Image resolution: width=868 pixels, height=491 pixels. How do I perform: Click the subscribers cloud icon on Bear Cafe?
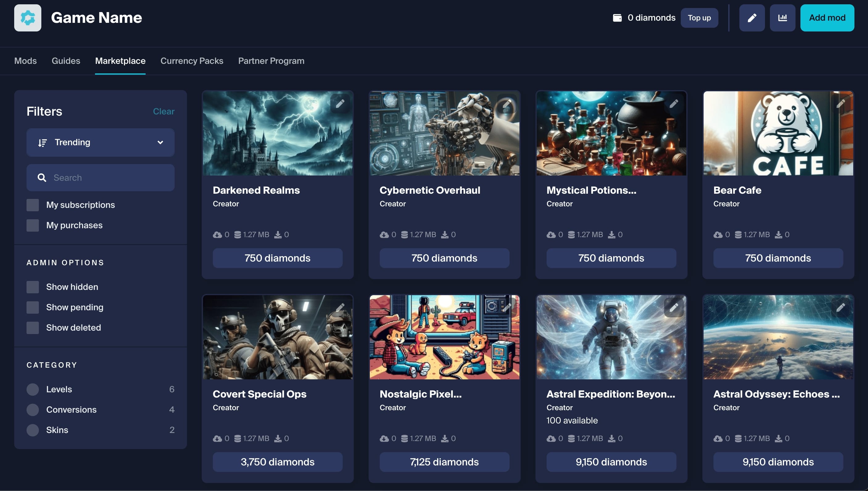[x=718, y=235]
